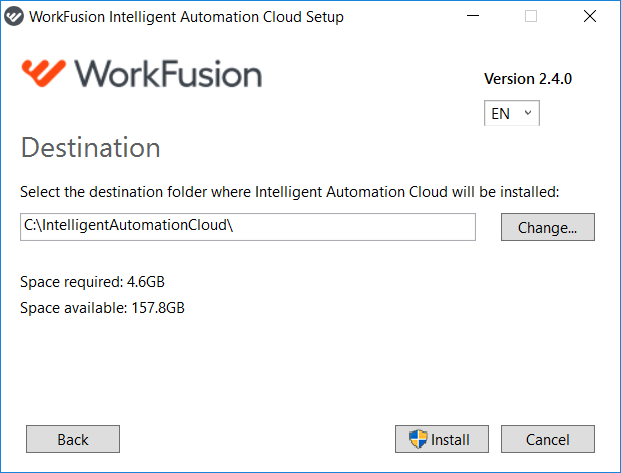Click the Space available: 157.8GB text

click(103, 308)
